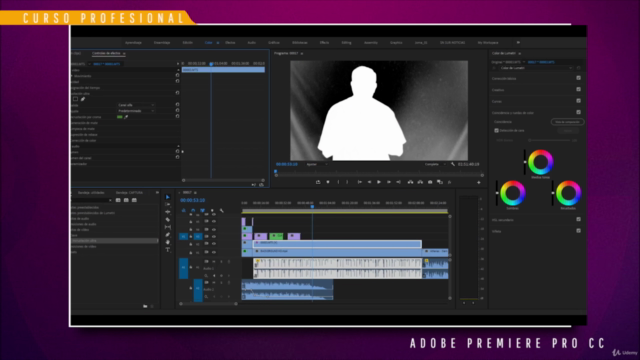The width and height of the screenshot is (640, 360).
Task: Click the Lift button in Program monitor
Action: pyautogui.click(x=410, y=182)
